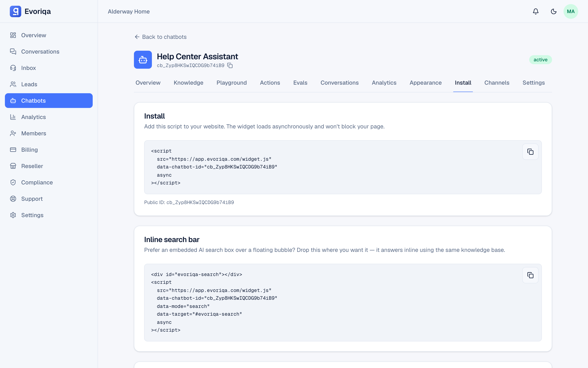Screen dimensions: 588x368
Task: Click the Conversations sidebar chat icon
Action: point(13,52)
